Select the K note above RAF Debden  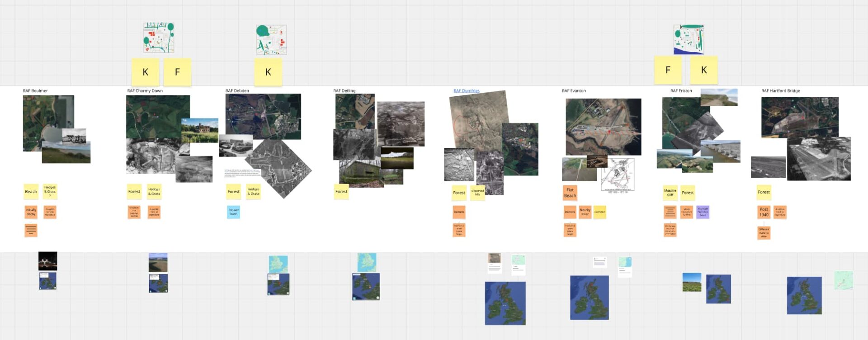tap(268, 72)
